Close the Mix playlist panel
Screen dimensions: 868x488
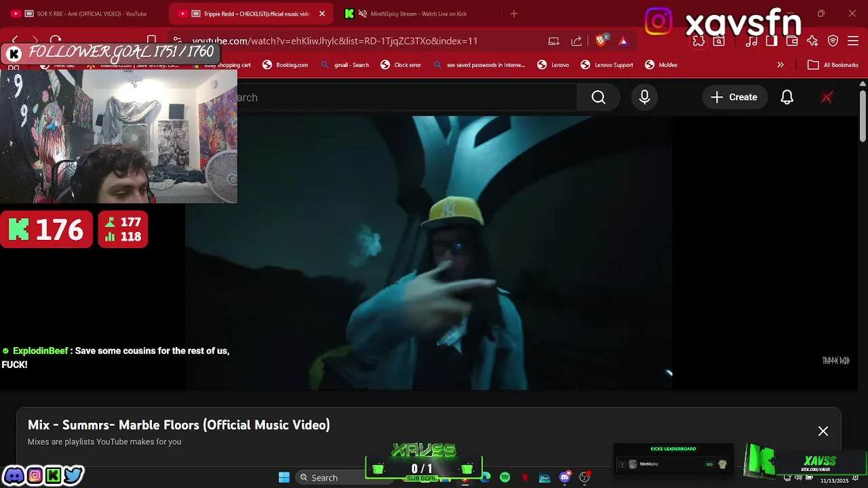click(823, 431)
